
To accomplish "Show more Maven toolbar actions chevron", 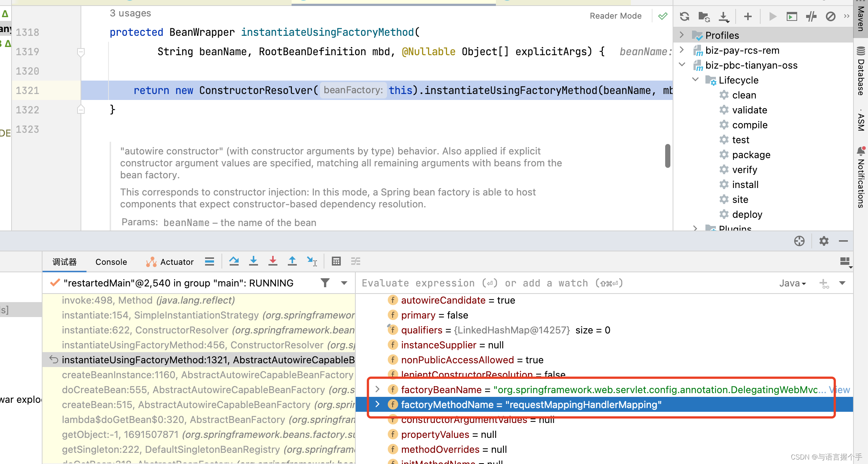I will tap(846, 16).
